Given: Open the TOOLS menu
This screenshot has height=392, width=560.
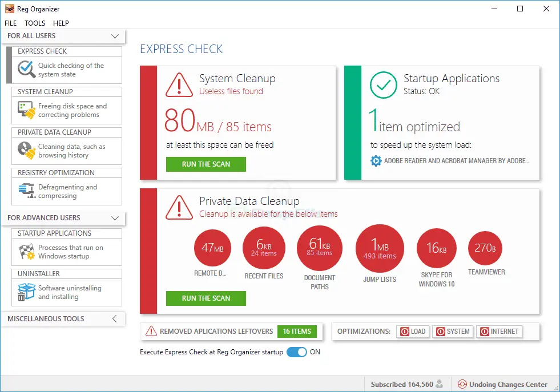Looking at the screenshot, I should tap(35, 23).
